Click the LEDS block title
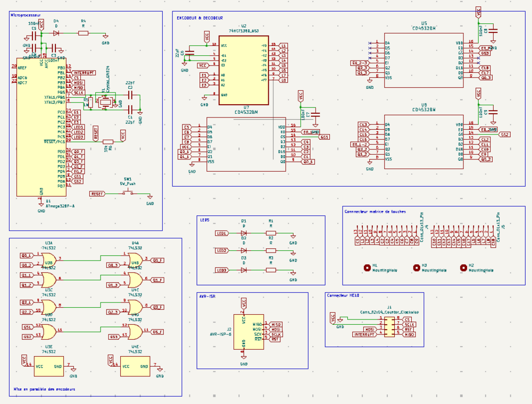Viewport: 532px width, 404px height. [x=205, y=220]
